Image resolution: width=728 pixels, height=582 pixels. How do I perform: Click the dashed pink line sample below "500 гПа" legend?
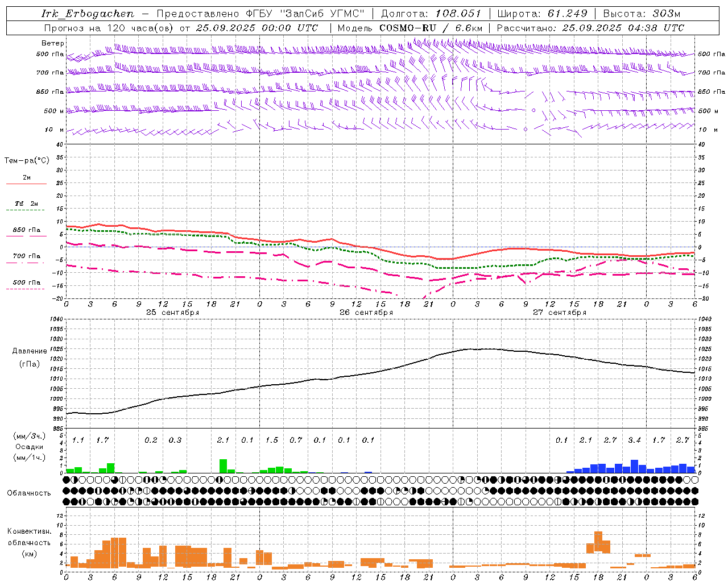point(25,289)
